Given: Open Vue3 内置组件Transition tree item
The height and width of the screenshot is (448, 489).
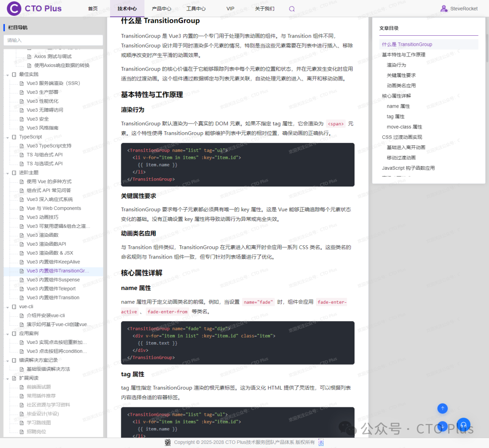Looking at the screenshot, I should coord(53,297).
